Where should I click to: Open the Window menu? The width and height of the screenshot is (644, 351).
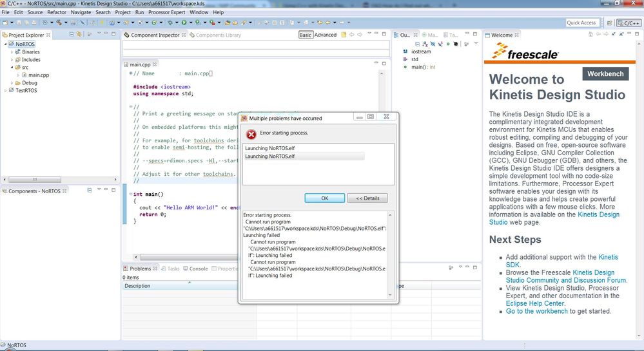tap(199, 12)
